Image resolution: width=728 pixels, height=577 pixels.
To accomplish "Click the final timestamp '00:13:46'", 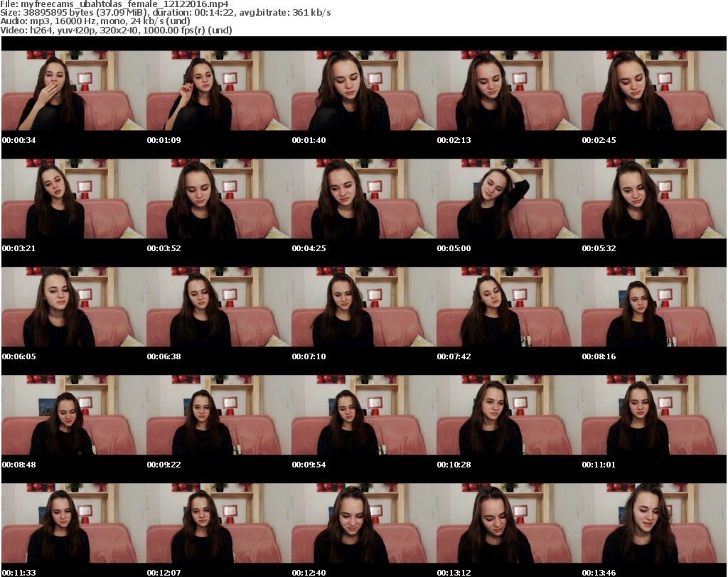I will [599, 573].
